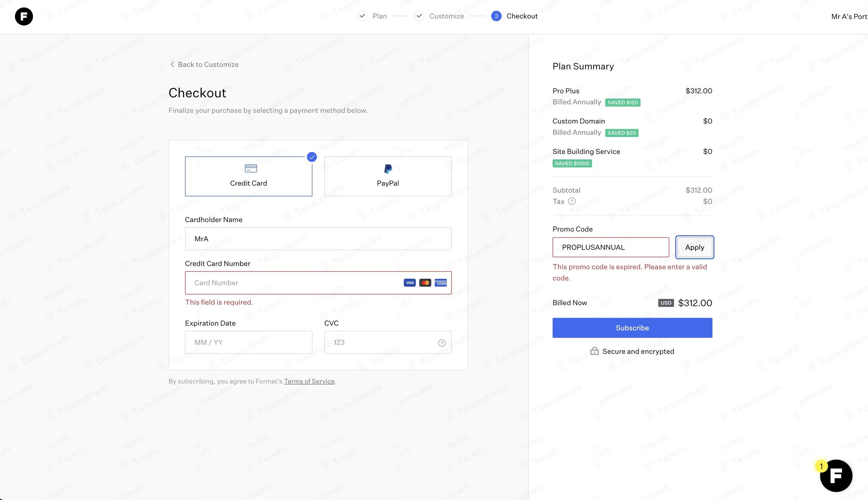
Task: Select the Checkout step label
Action: coord(522,16)
